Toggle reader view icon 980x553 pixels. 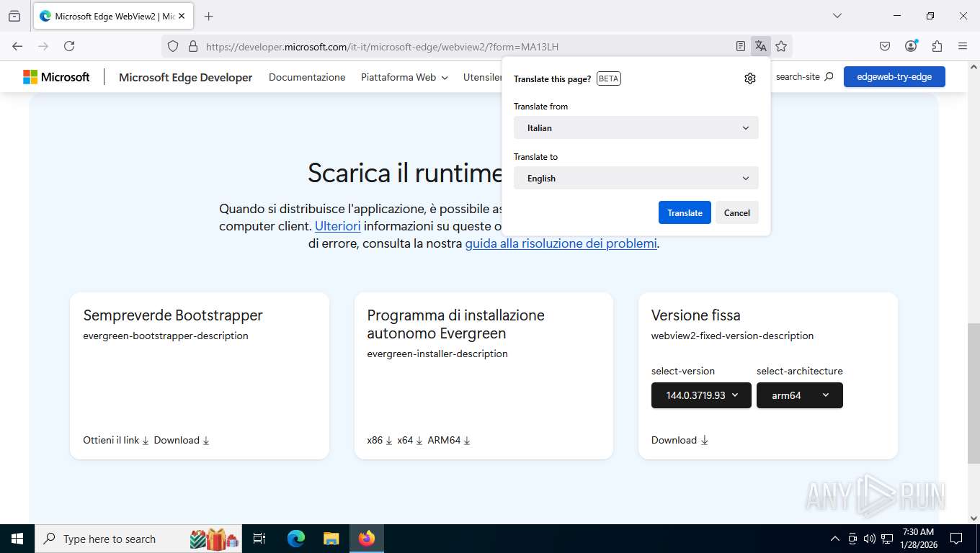point(741,46)
